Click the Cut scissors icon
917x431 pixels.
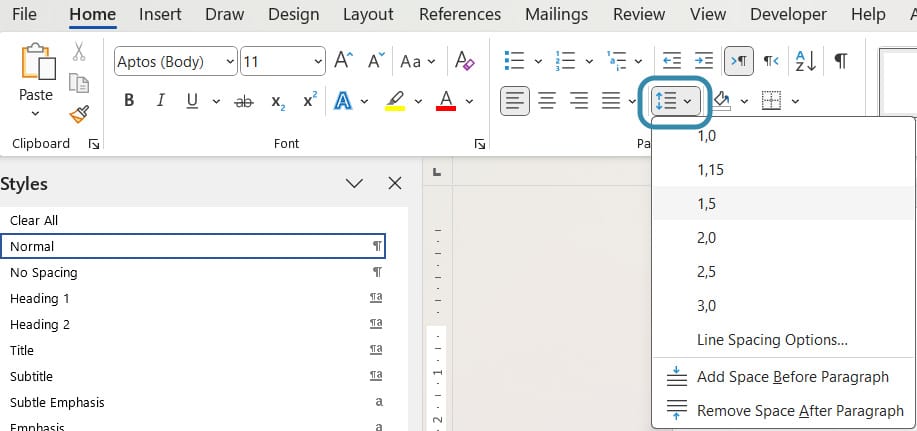pos(79,51)
